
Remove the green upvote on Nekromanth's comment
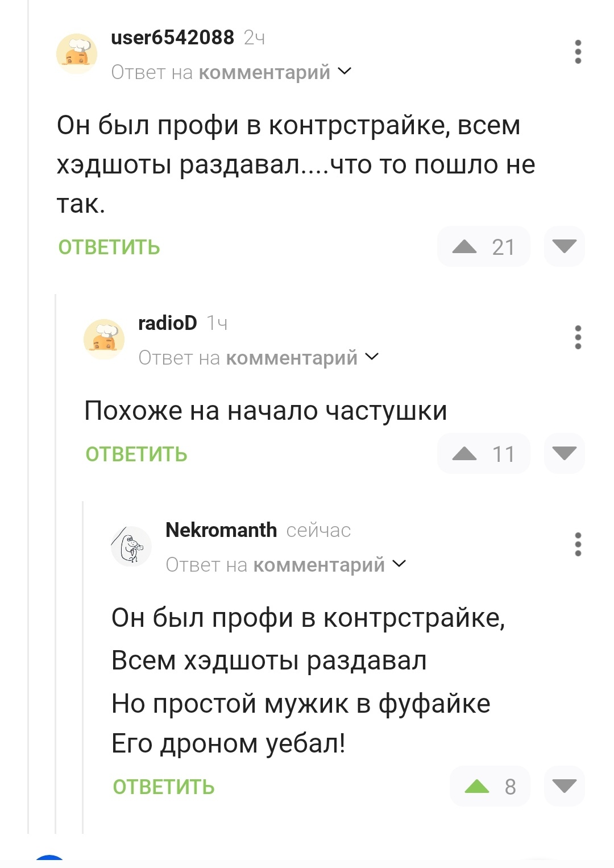coord(477,786)
